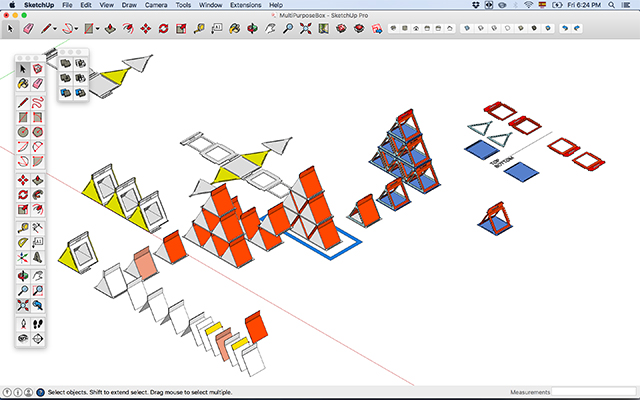Select the 3D Text tool in the palette
Image resolution: width=640 pixels, height=400 pixels.
[38, 258]
